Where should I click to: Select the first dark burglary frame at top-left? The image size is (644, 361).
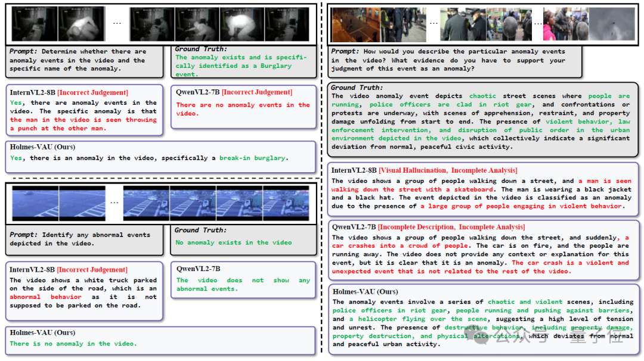(x=34, y=24)
